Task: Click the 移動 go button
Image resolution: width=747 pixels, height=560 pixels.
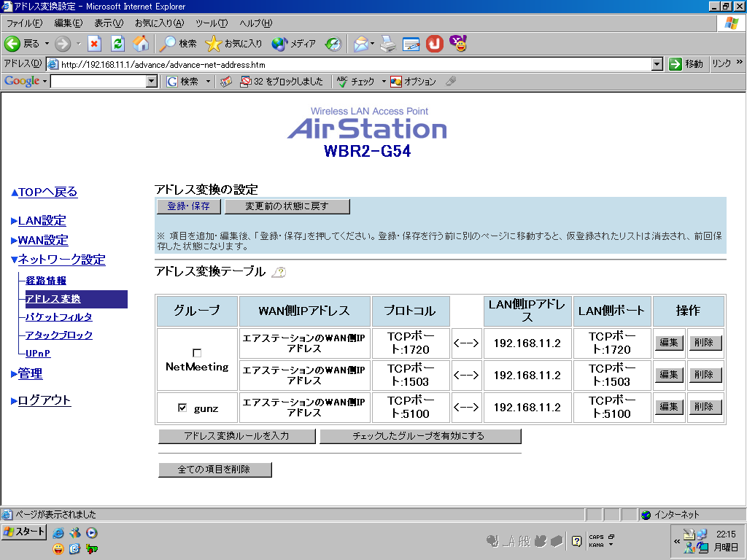Action: [x=686, y=64]
